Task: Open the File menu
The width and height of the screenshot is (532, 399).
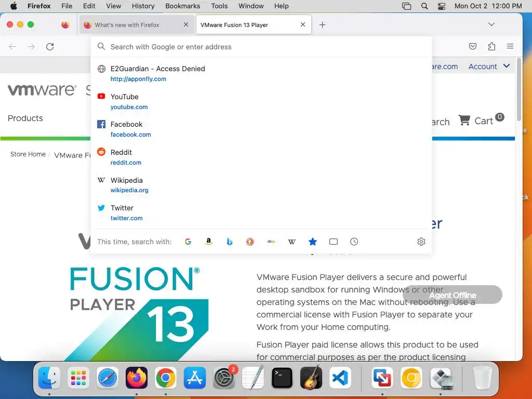Action: pos(66,6)
